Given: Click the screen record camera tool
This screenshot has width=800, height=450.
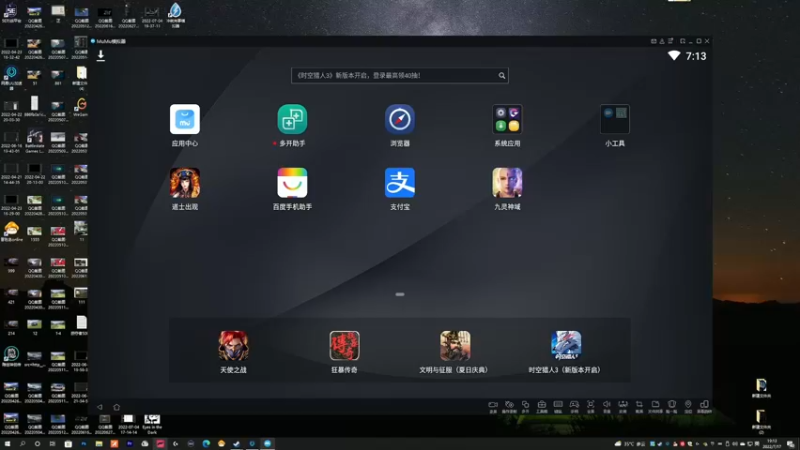Looking at the screenshot, I should tap(493, 407).
